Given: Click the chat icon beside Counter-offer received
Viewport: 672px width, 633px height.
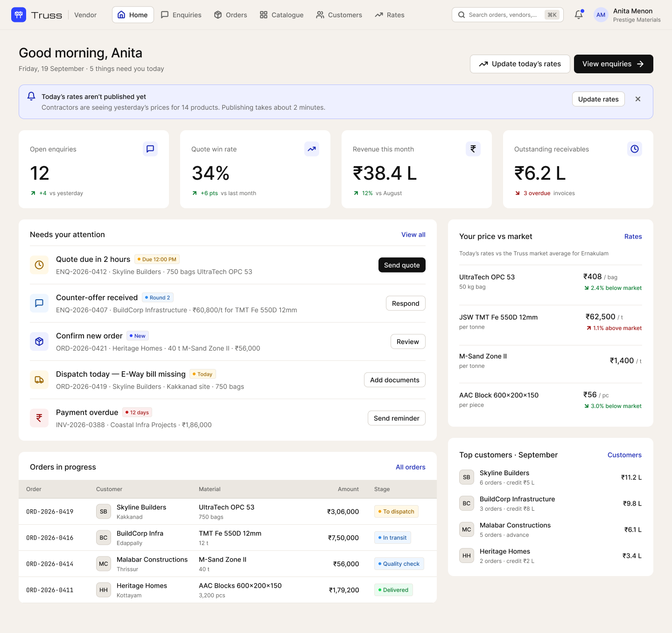Looking at the screenshot, I should (39, 303).
